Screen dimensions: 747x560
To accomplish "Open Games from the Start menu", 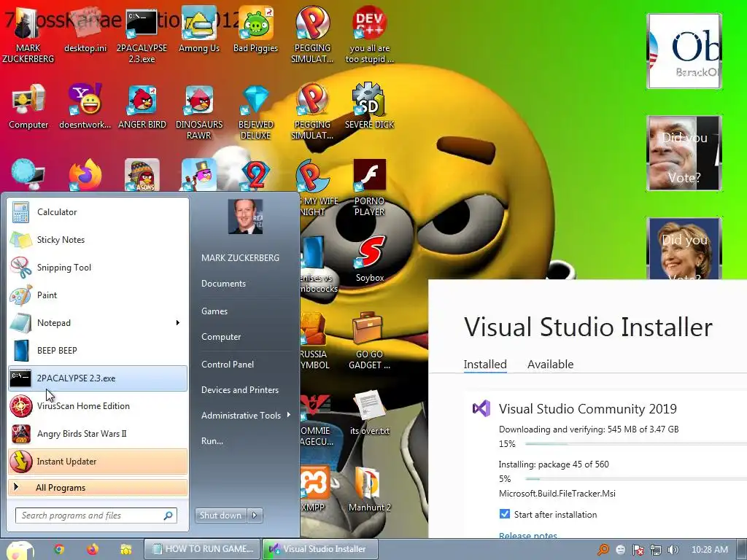I will click(x=214, y=311).
